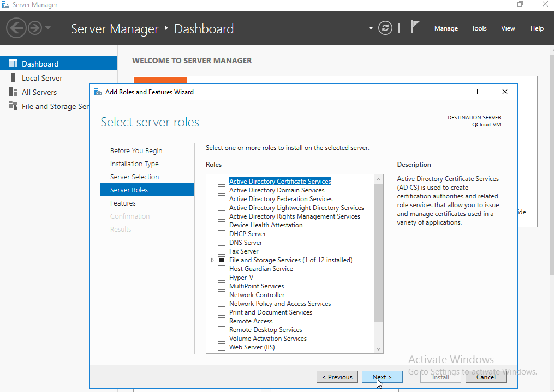Open the Manage menu
The width and height of the screenshot is (554, 392).
point(446,28)
